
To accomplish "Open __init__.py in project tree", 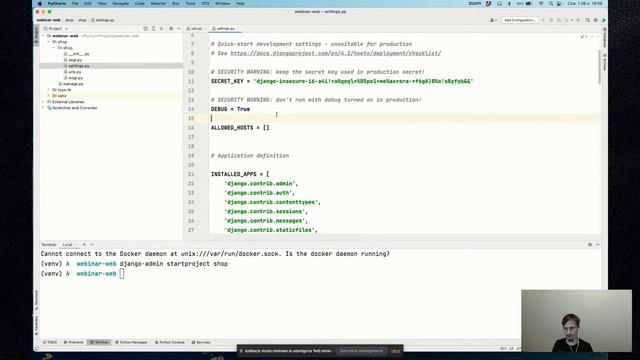I will click(x=76, y=54).
